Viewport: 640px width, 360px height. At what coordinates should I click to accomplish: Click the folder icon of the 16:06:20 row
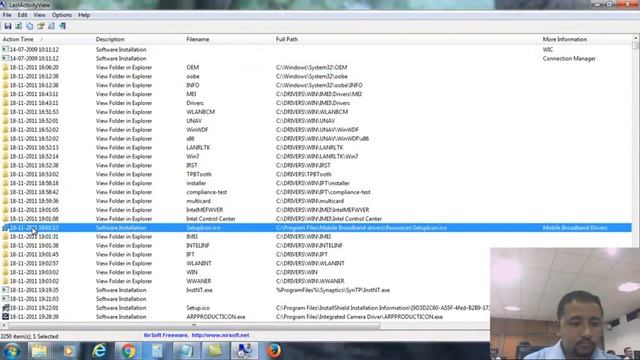[5, 67]
